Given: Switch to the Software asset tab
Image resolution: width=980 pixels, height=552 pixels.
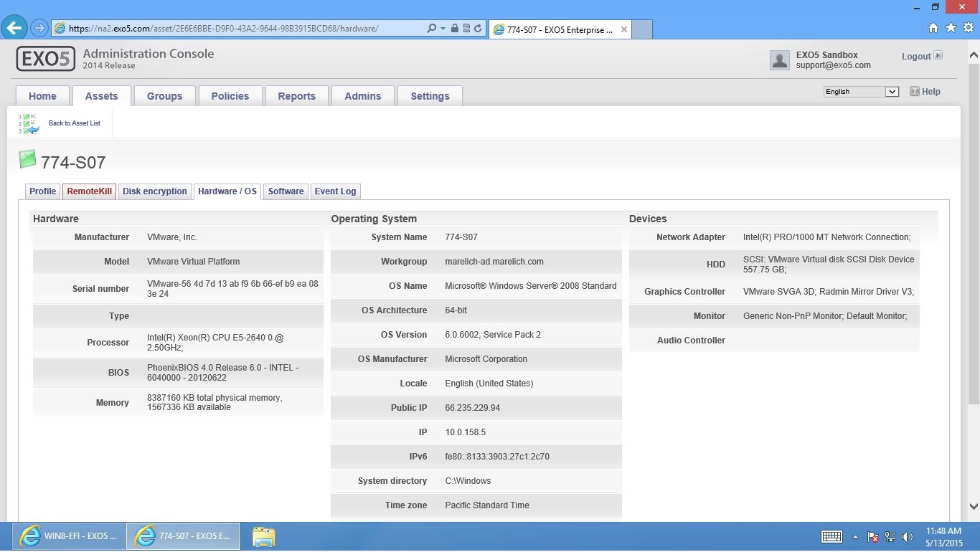Looking at the screenshot, I should tap(286, 191).
